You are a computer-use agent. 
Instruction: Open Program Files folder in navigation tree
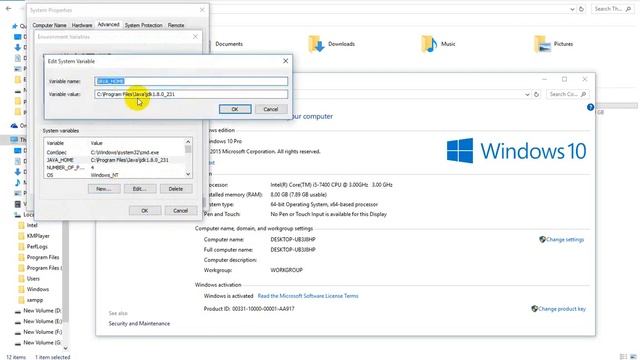(43, 257)
